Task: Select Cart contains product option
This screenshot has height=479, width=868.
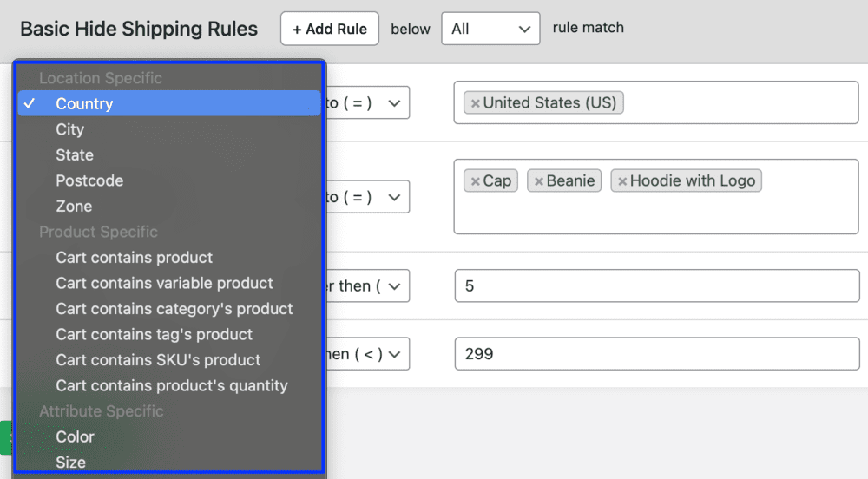Action: coord(134,258)
